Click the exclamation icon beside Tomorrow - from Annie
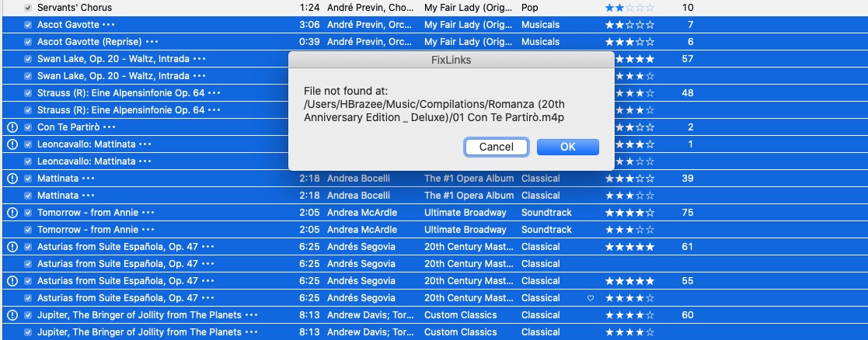Viewport: 868px width, 340px height. 12,213
